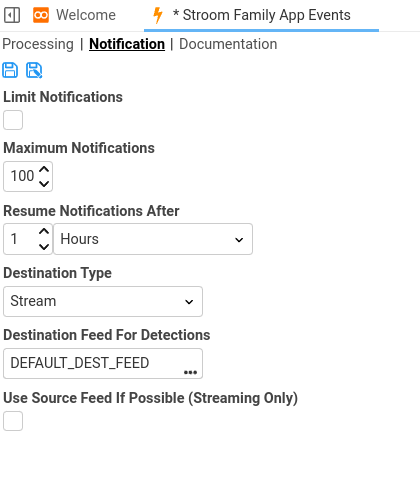
Task: Decrease Maximum Notifications with down arrow
Action: coord(44,184)
